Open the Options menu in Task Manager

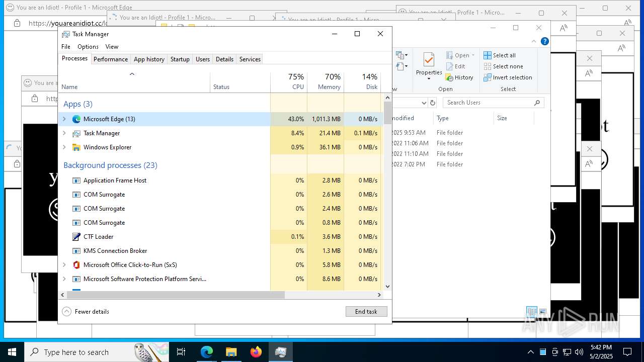point(88,47)
